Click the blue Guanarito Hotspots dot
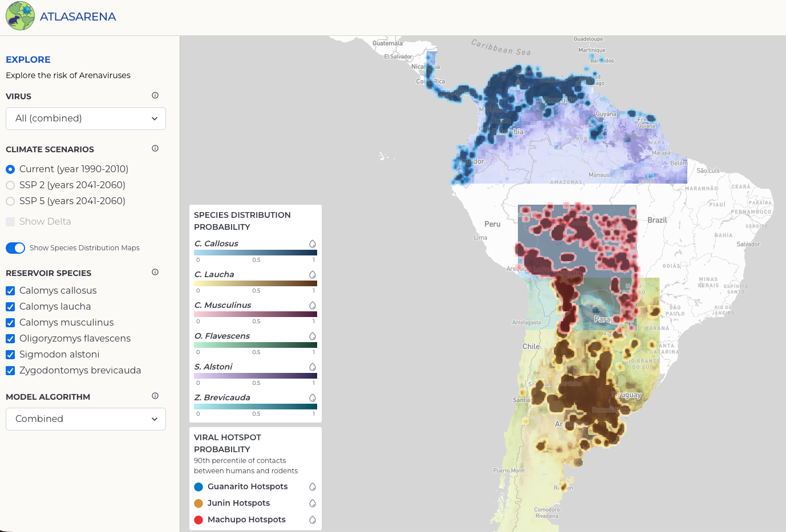 (x=198, y=487)
